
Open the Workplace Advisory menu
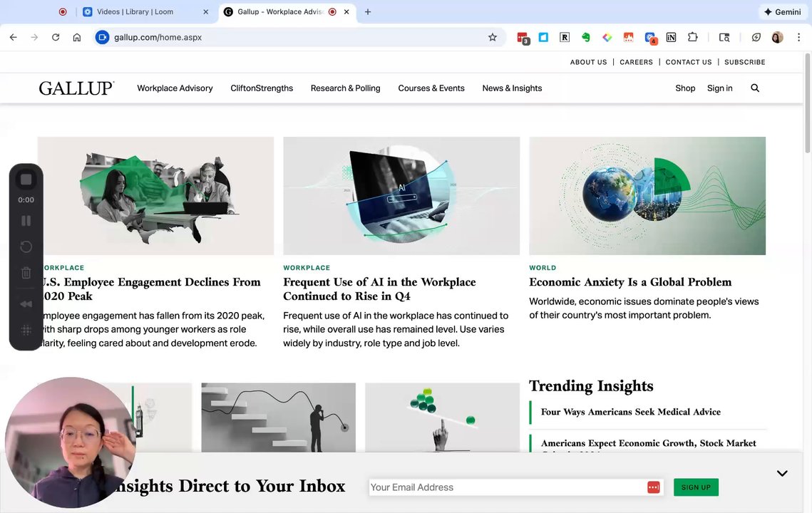pos(175,88)
